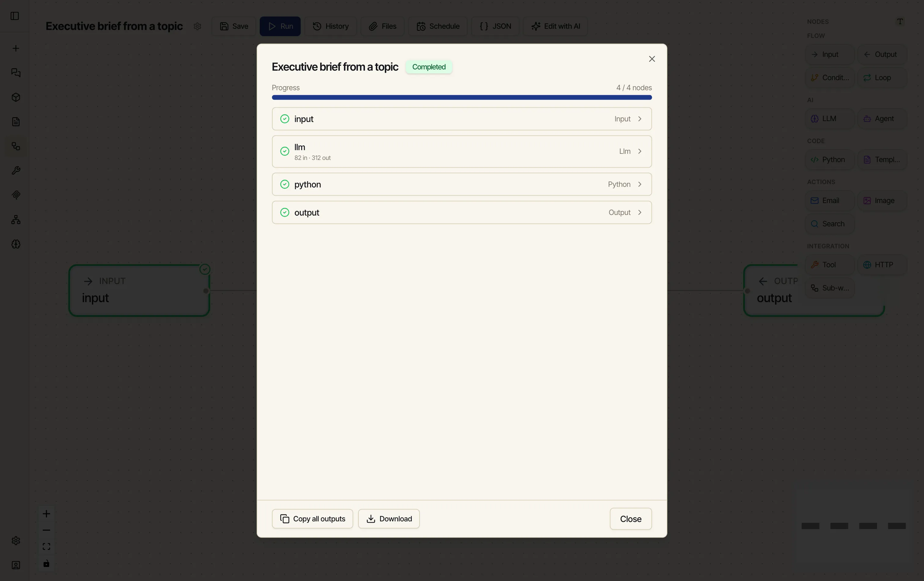Open the cube icon in left sidebar
This screenshot has width=924, height=581.
[16, 97]
